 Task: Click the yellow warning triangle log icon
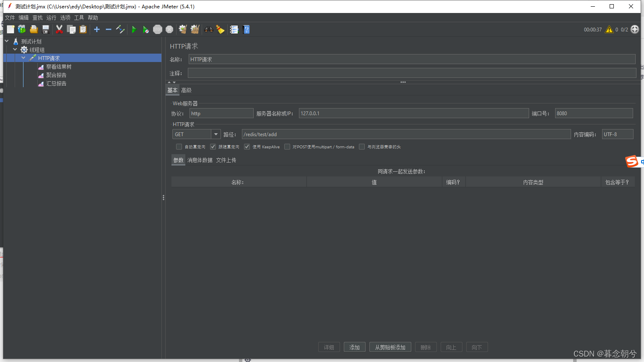[x=609, y=29]
